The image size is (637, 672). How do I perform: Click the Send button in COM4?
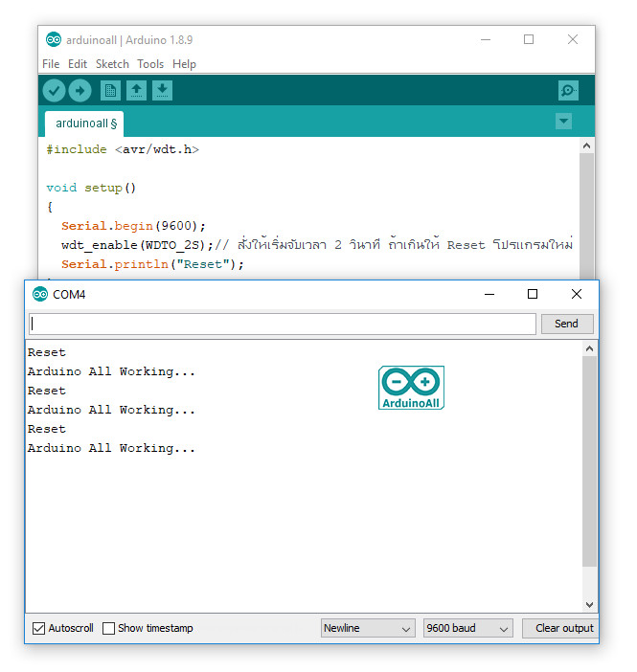click(x=567, y=324)
